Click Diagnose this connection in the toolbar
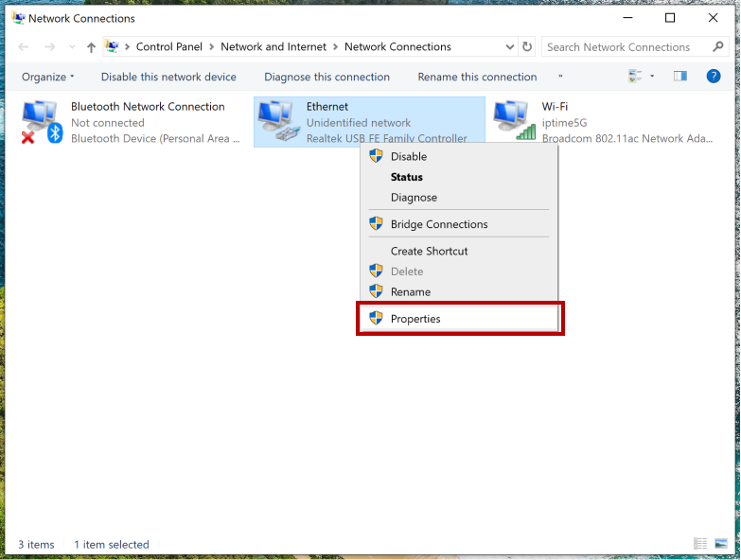This screenshot has height=560, width=741. [x=326, y=77]
